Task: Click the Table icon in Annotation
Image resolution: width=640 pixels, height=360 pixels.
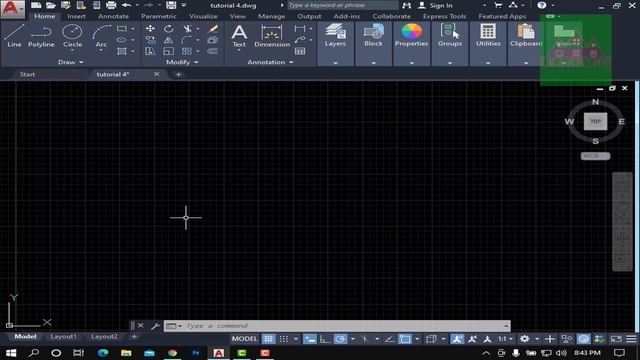Action: pos(300,51)
